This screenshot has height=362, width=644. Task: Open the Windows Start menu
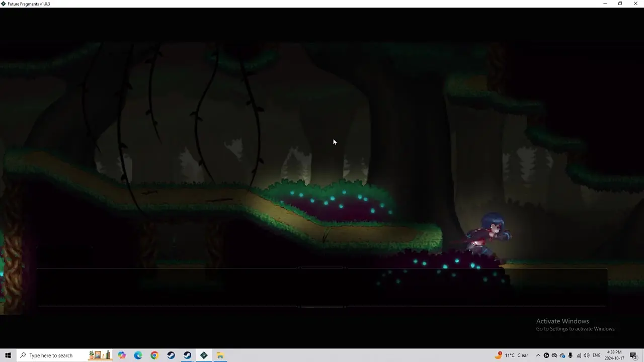coord(8,355)
